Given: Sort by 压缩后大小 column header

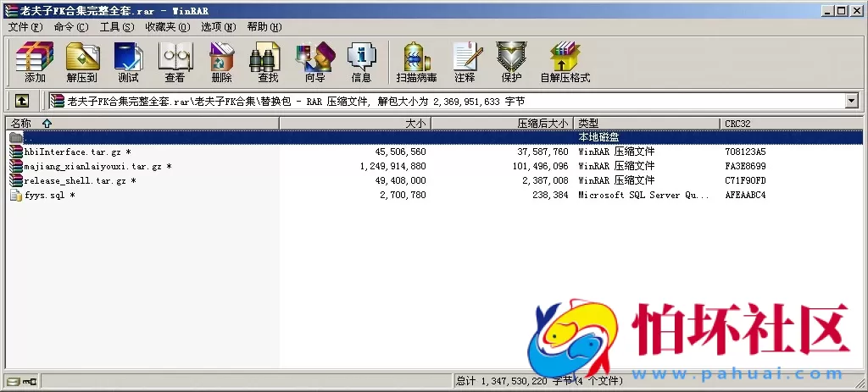Looking at the screenshot, I should [x=502, y=124].
